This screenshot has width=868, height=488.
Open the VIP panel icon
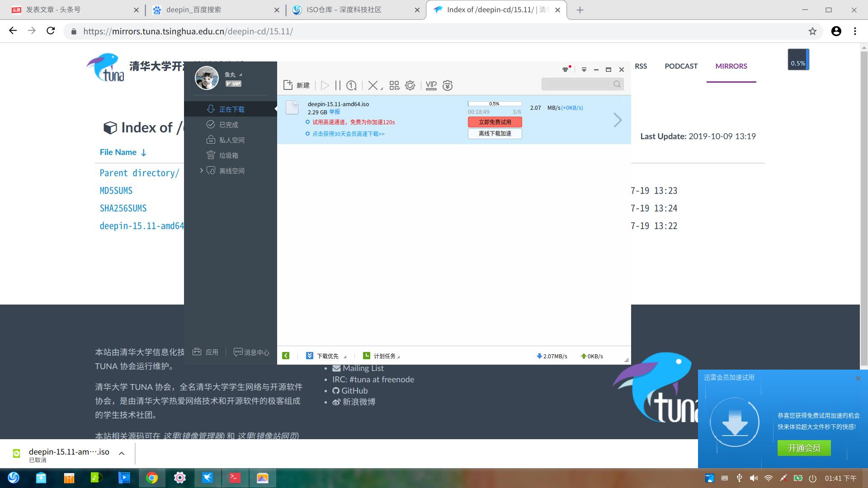pos(430,85)
